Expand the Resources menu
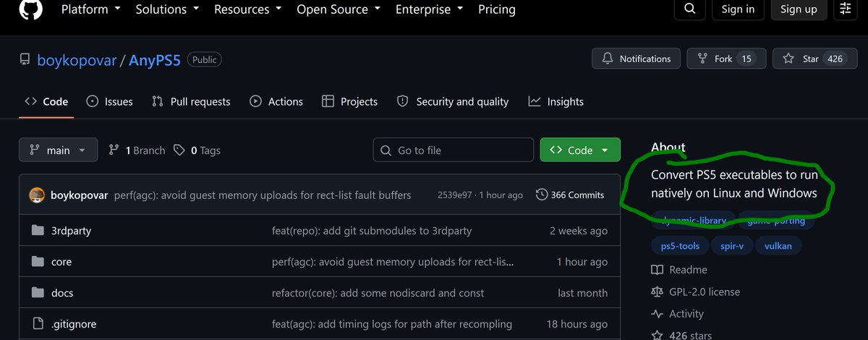868x340 pixels. pyautogui.click(x=248, y=9)
